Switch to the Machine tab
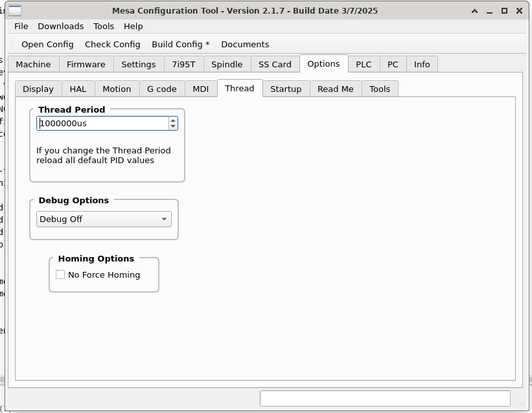532x413 pixels. pos(33,65)
